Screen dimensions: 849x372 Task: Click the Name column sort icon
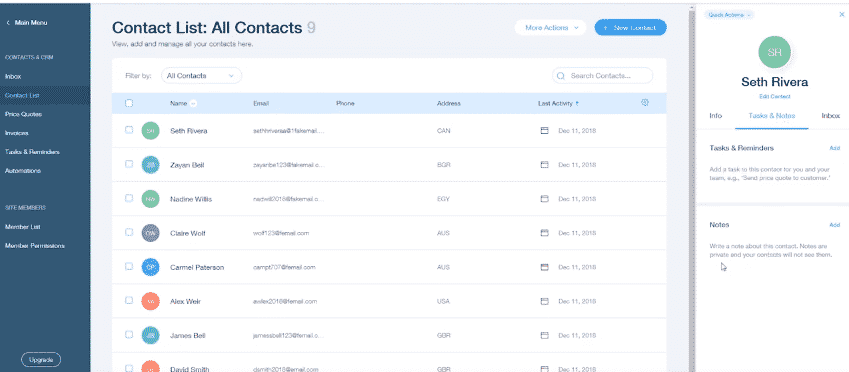pos(193,103)
